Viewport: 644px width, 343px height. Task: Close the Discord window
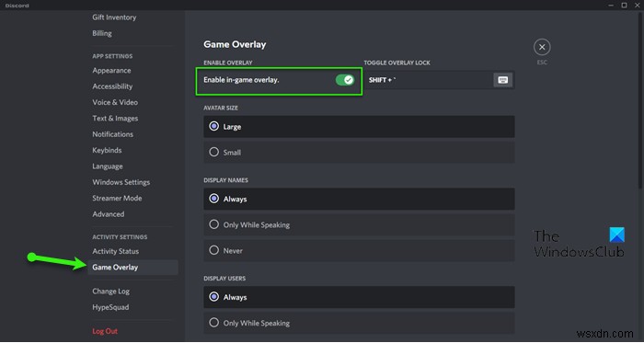[638, 6]
